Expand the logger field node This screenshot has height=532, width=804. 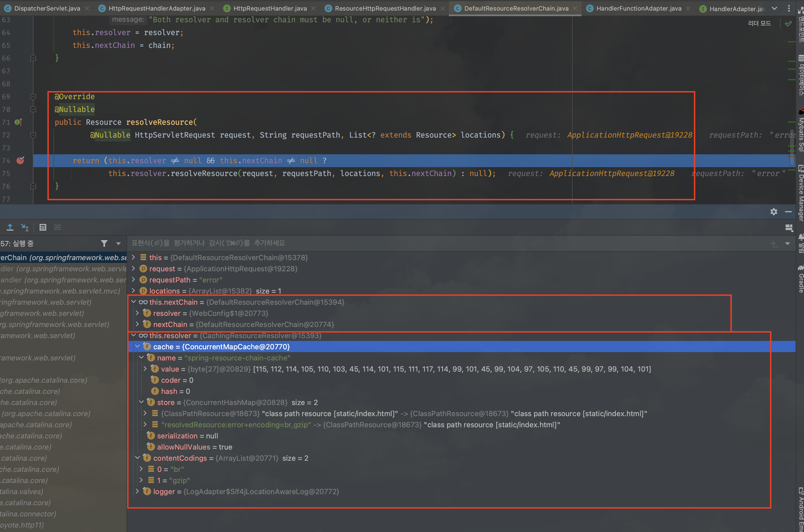(137, 491)
